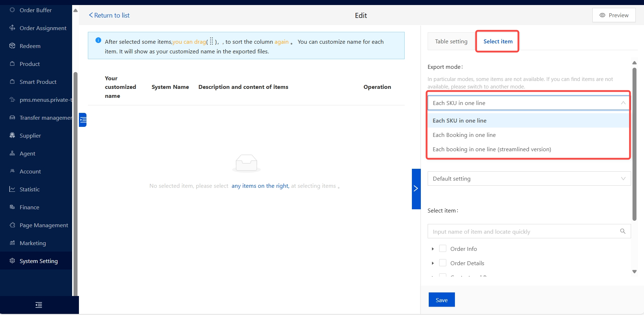The height and width of the screenshot is (315, 644).
Task: Click the Statistic chart icon in sidebar
Action: pos(12,189)
